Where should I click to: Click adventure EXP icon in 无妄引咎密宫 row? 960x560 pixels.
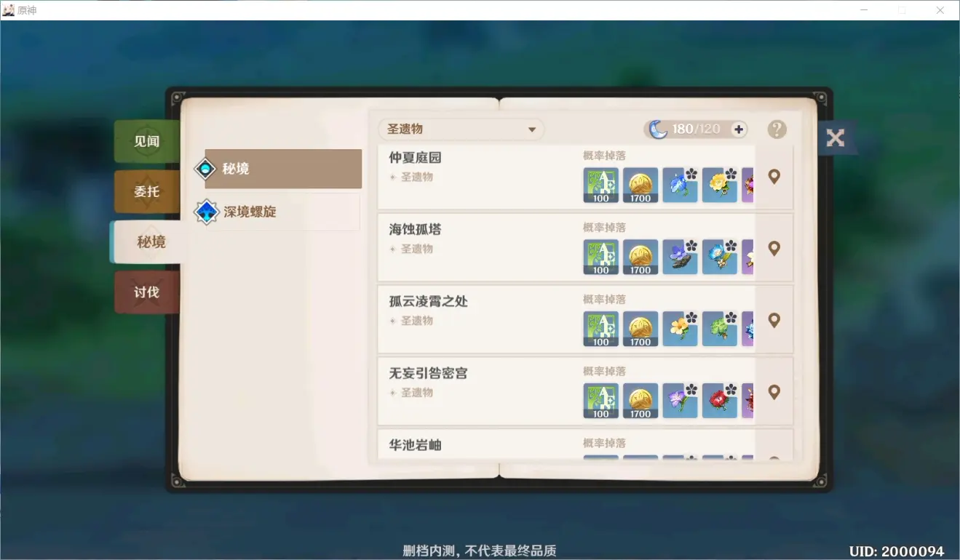tap(601, 401)
